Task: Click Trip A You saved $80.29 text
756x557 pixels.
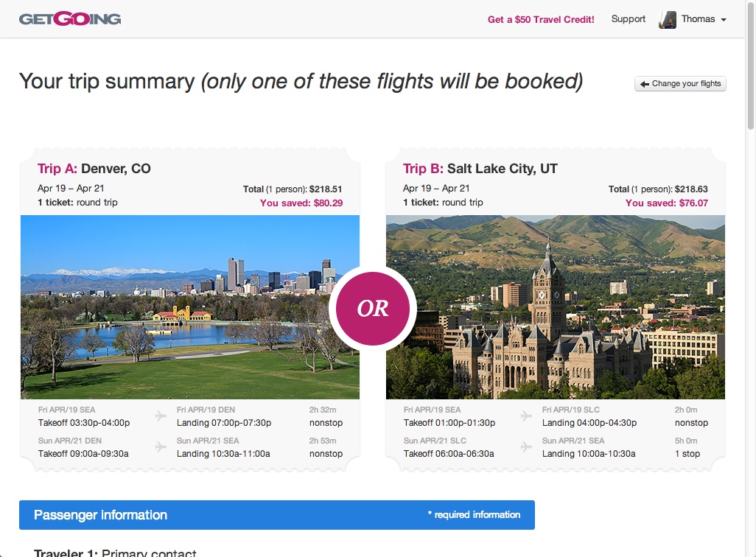Action: 301,203
